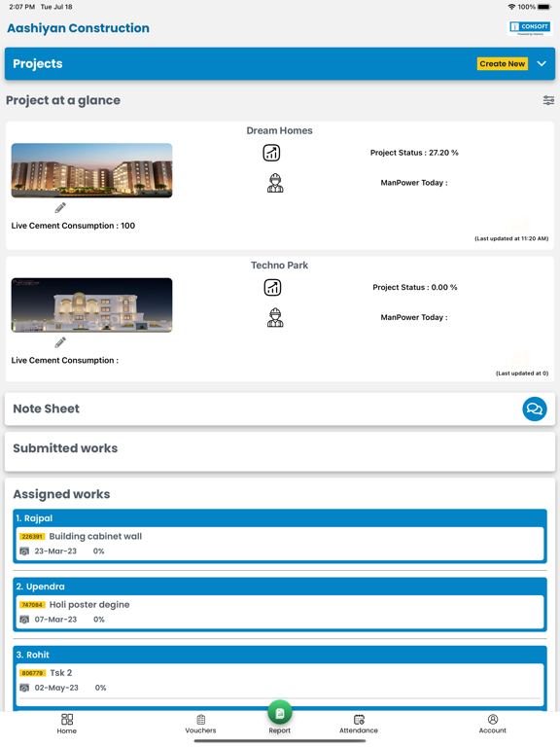Collapse the Projects section chevron
Viewport: 560px width, 747px height.
click(x=542, y=64)
